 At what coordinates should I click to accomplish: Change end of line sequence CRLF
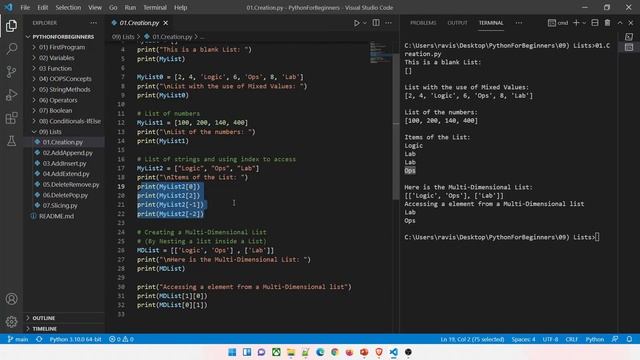click(571, 339)
